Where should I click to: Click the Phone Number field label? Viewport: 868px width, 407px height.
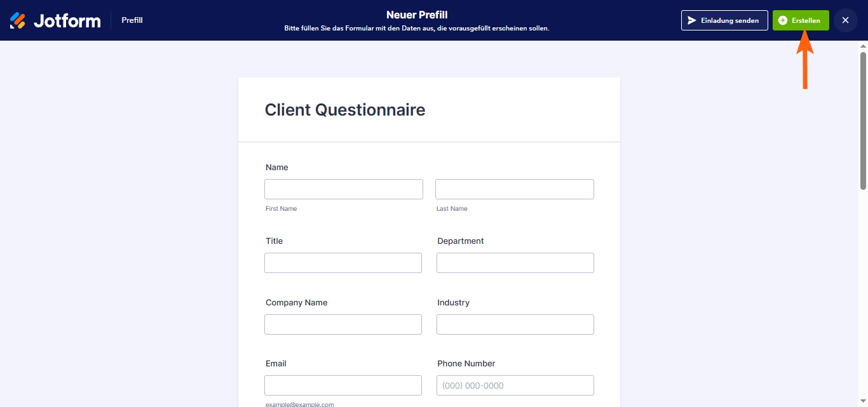tap(466, 364)
